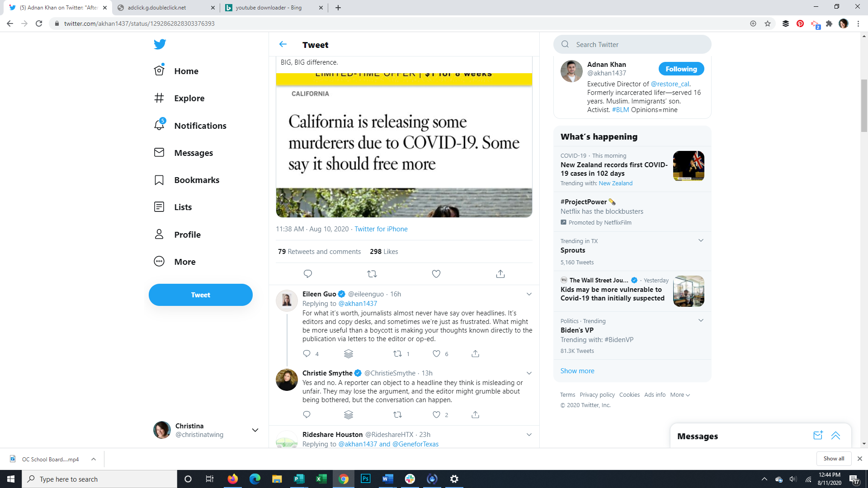The image size is (868, 488).
Task: Open account switcher chevron next to Christina
Action: click(x=255, y=430)
